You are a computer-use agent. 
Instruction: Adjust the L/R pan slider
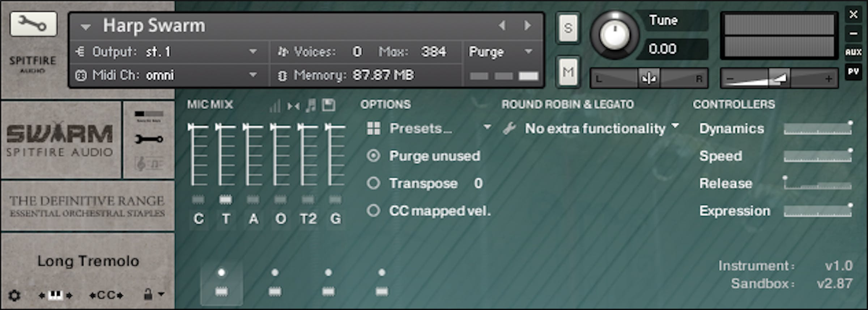[x=649, y=78]
